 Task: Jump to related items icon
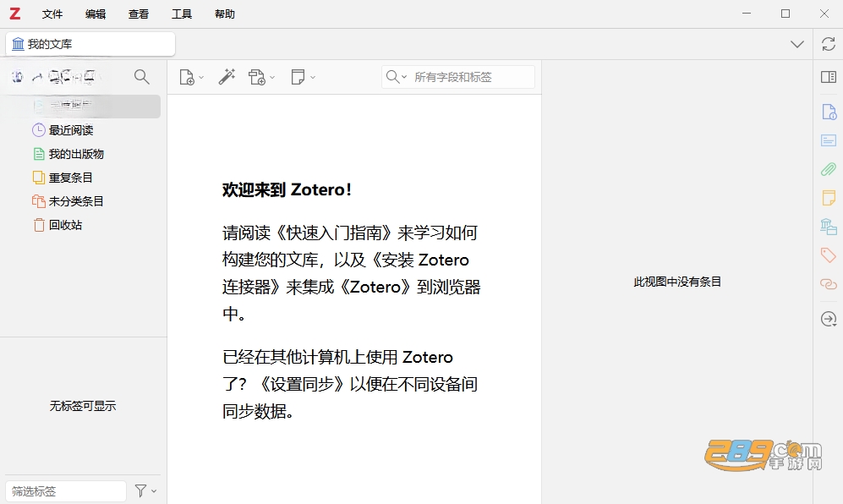pos(829,283)
